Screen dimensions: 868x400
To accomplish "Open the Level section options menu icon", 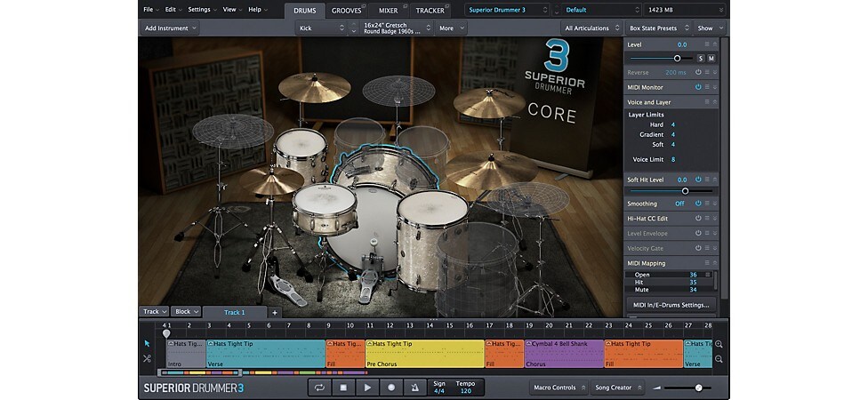I will [707, 44].
